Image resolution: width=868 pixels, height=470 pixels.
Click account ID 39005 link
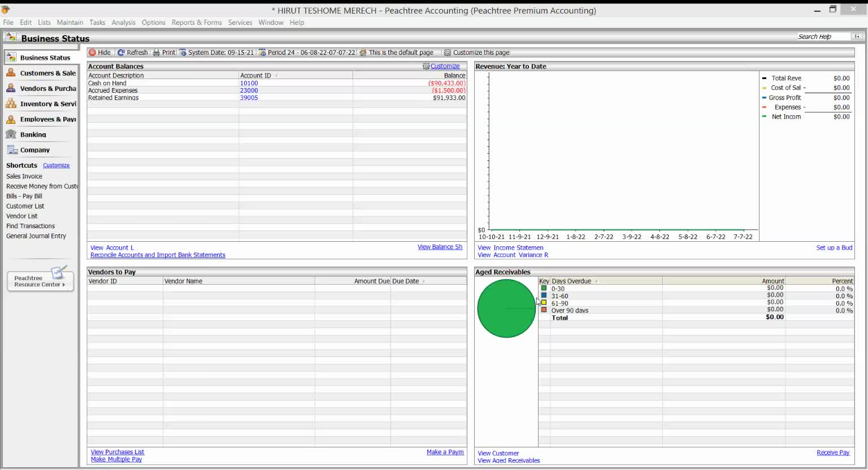249,98
